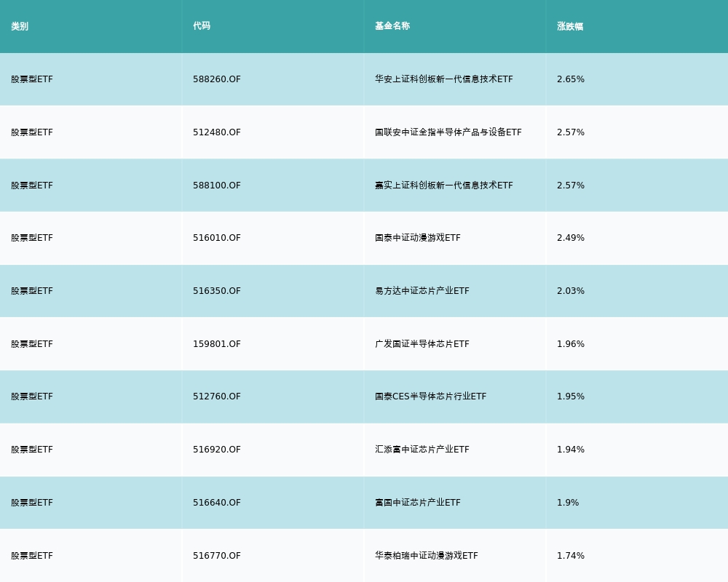Viewport: 728px width, 582px height.
Task: Click the 2.65% change value
Action: 571,79
